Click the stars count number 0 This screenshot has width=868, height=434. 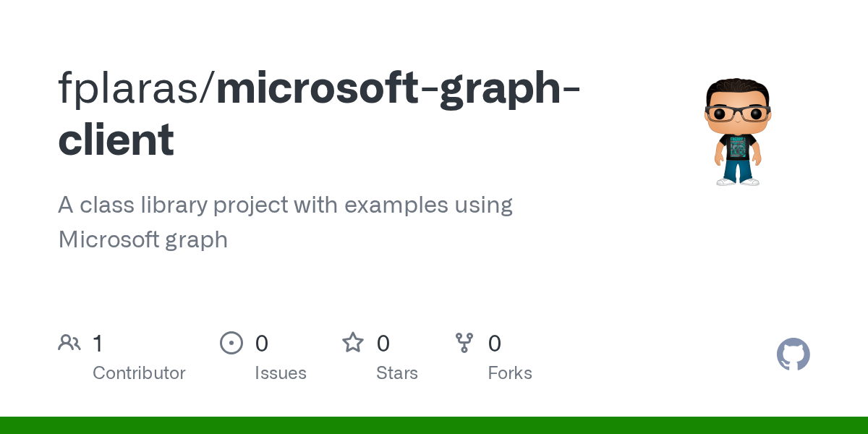click(383, 344)
